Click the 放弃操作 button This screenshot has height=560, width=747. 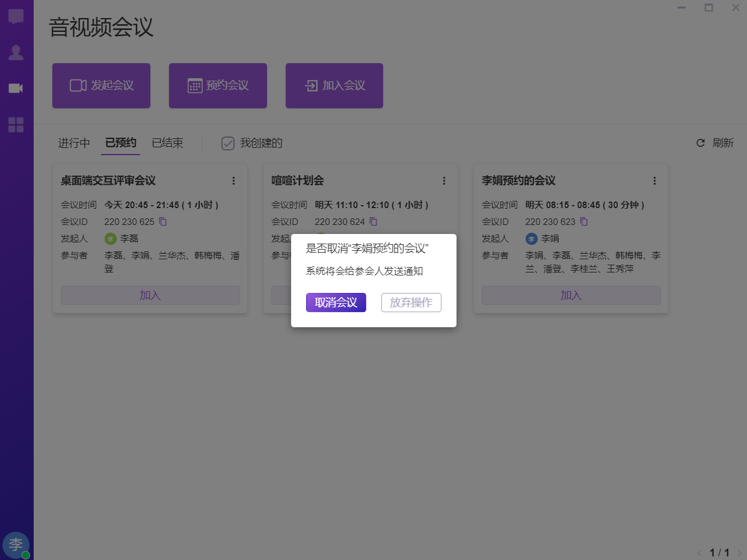(411, 303)
